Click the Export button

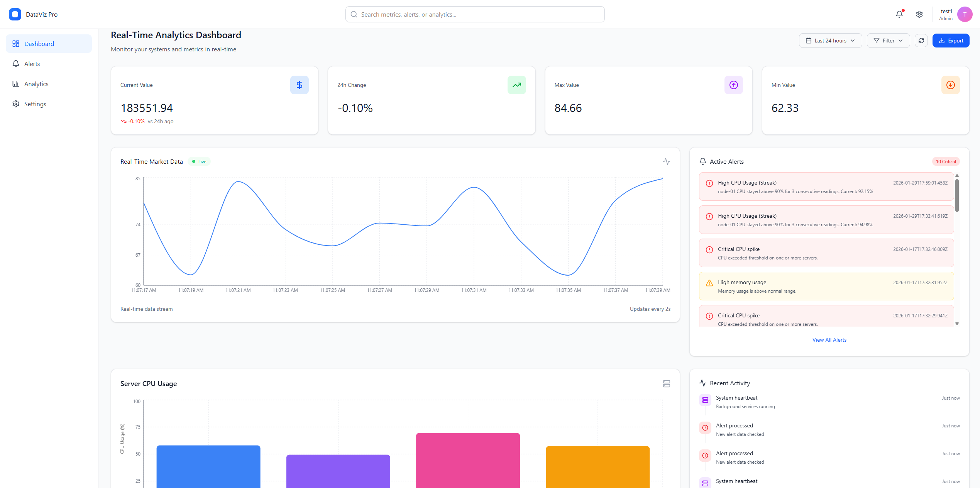pyautogui.click(x=951, y=41)
